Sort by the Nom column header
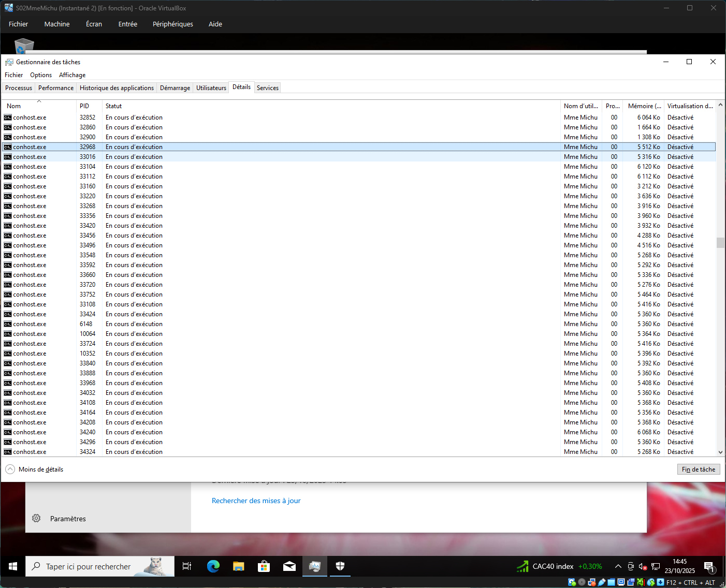 point(14,106)
